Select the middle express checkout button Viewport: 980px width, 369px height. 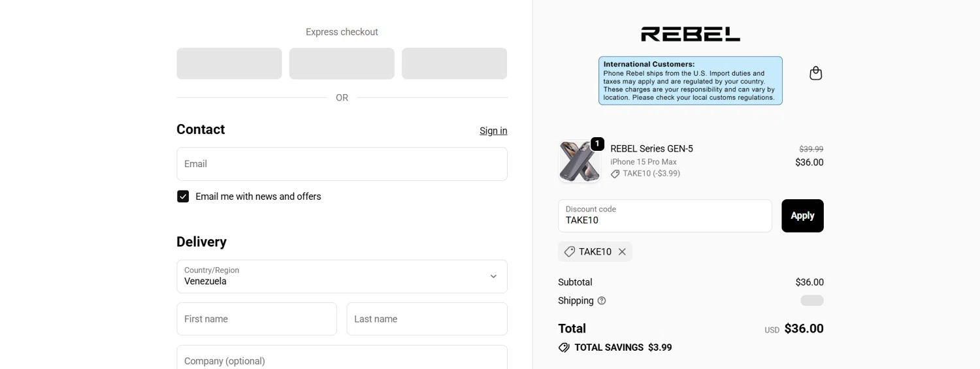(342, 63)
